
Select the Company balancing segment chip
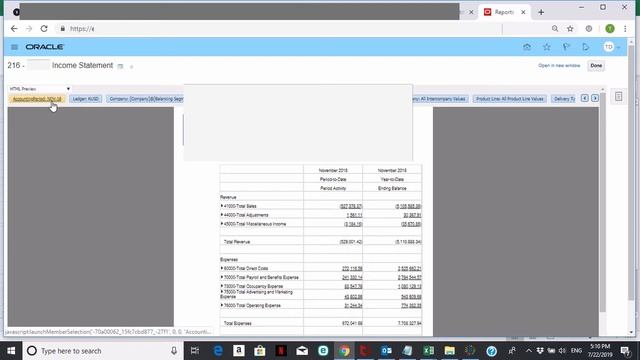(145, 99)
